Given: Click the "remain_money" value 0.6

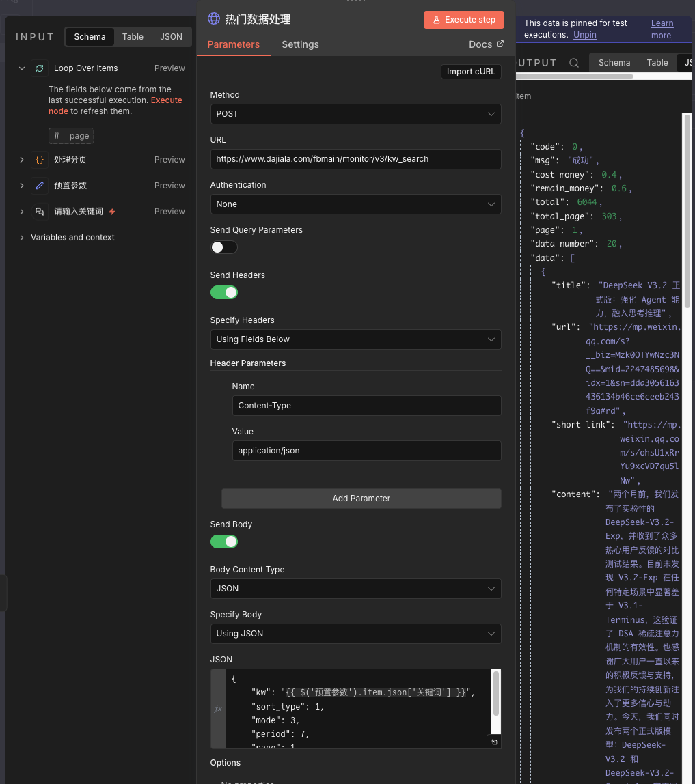Looking at the screenshot, I should (619, 188).
